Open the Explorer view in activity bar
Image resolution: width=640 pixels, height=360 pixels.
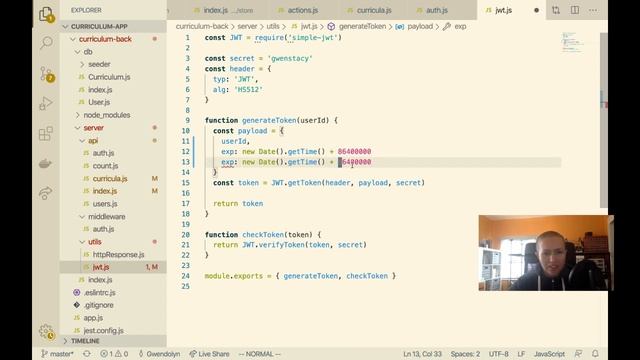pyautogui.click(x=46, y=15)
